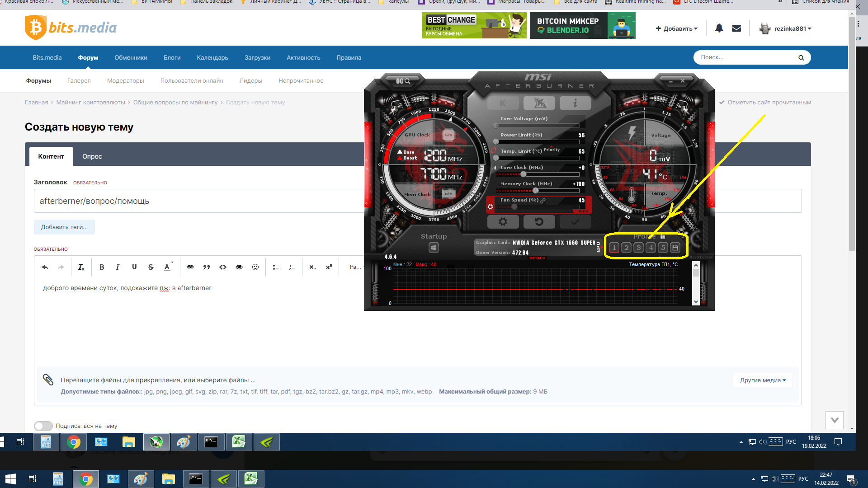This screenshot has height=488, width=868.
Task: Expand the Другие медиа dropdown
Action: point(763,380)
